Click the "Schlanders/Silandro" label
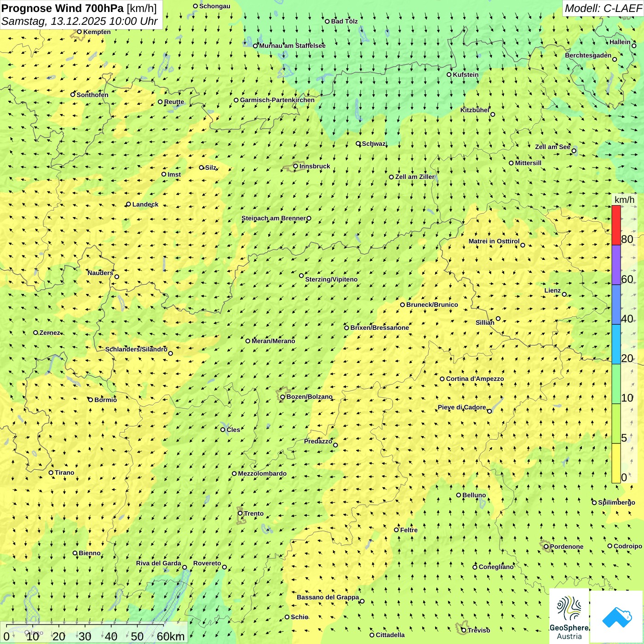This screenshot has height=644, width=644. click(x=136, y=349)
